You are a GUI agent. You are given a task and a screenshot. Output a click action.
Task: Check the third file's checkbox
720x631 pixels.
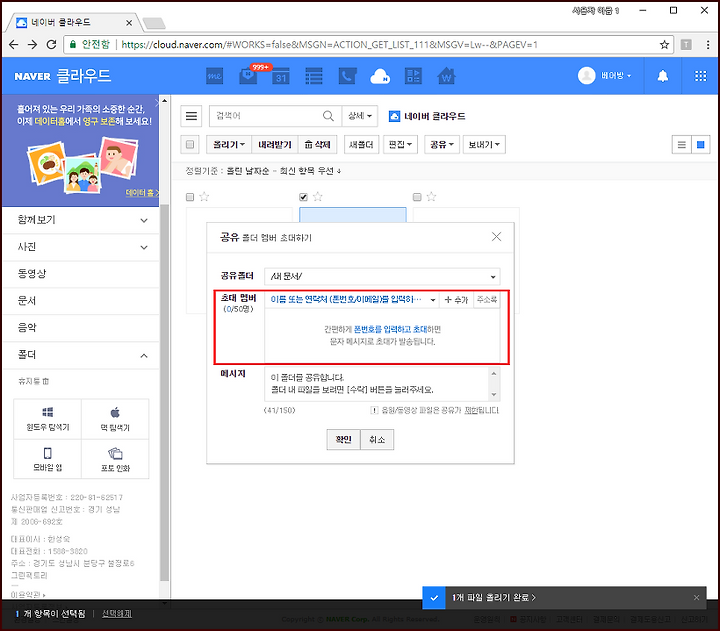(x=417, y=197)
